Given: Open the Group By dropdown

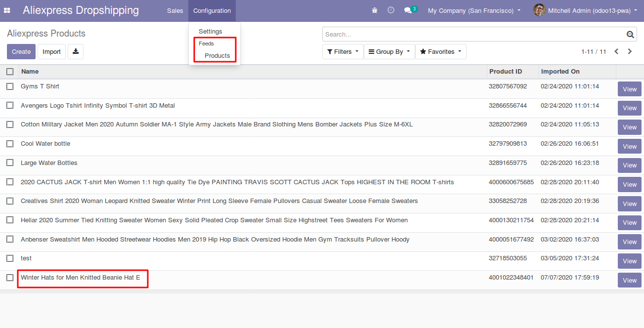Looking at the screenshot, I should [x=389, y=52].
